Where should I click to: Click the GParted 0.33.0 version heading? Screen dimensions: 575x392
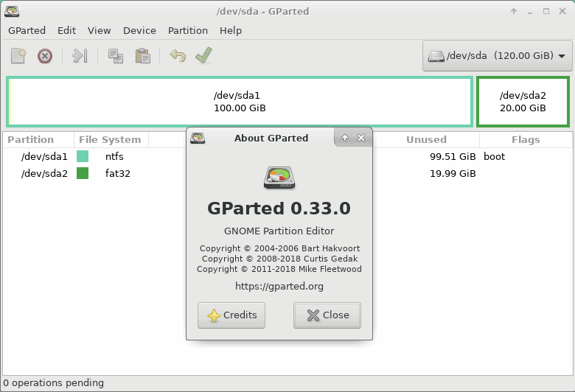pos(279,209)
